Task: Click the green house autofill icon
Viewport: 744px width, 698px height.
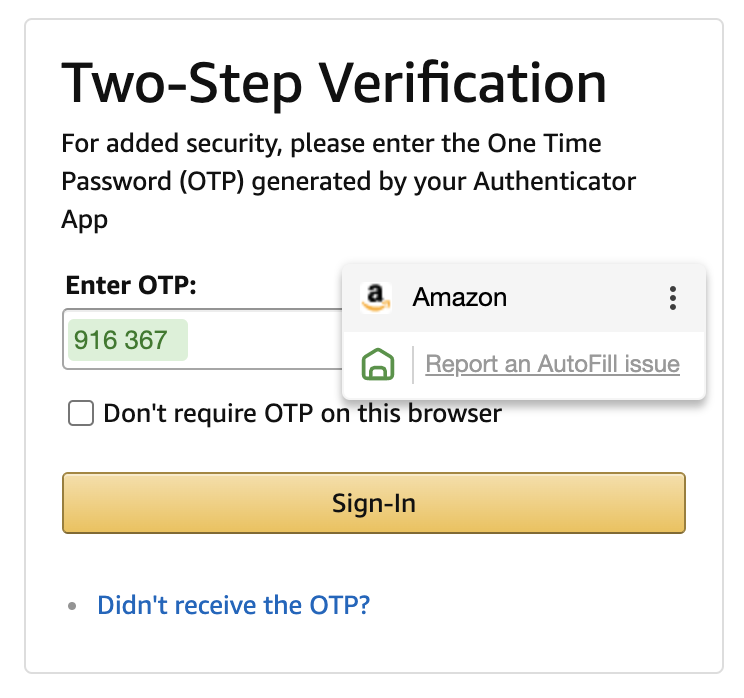Action: 379,365
